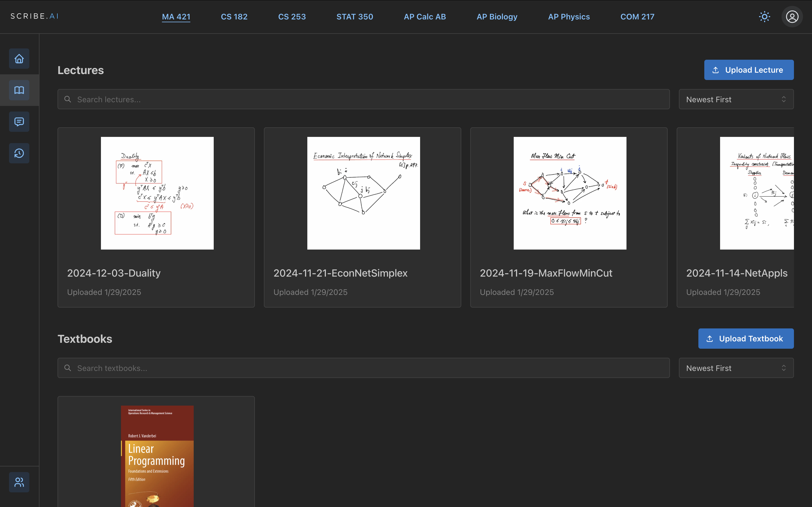Toggle the light/dark theme sun icon
This screenshot has height=507, width=812.
pyautogui.click(x=764, y=16)
